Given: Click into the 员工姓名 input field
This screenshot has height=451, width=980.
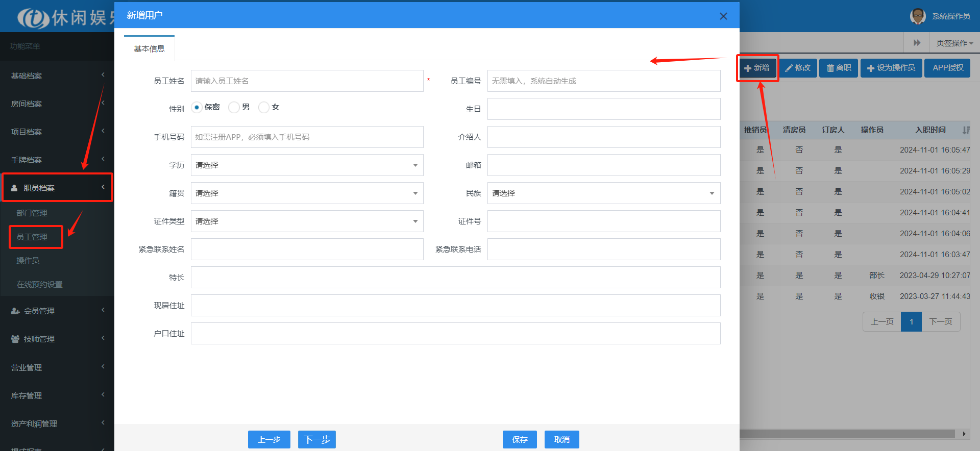Looking at the screenshot, I should point(307,81).
